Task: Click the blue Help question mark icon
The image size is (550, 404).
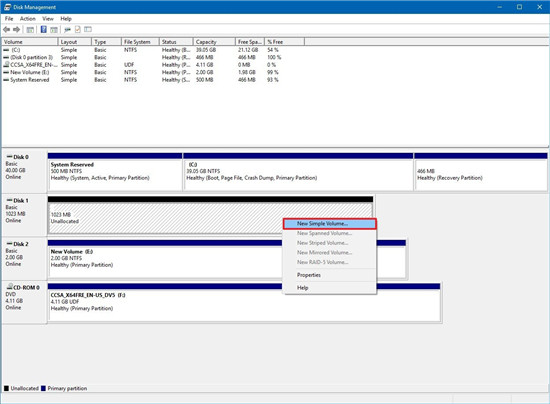Action: 43,29
